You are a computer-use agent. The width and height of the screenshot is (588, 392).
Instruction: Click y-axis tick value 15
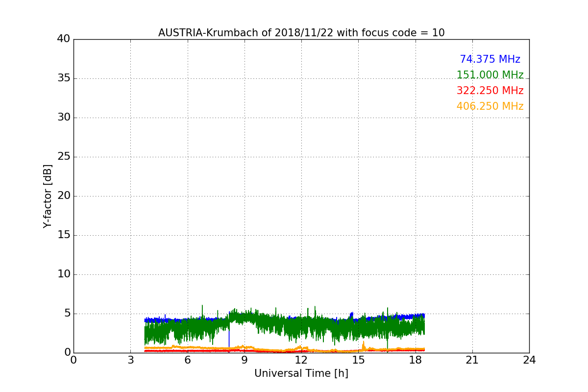click(64, 235)
